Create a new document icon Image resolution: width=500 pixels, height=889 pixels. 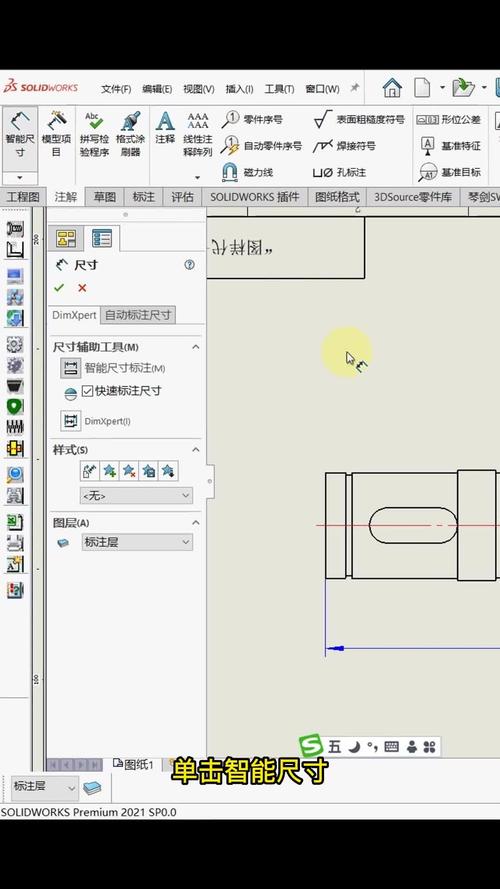422,88
